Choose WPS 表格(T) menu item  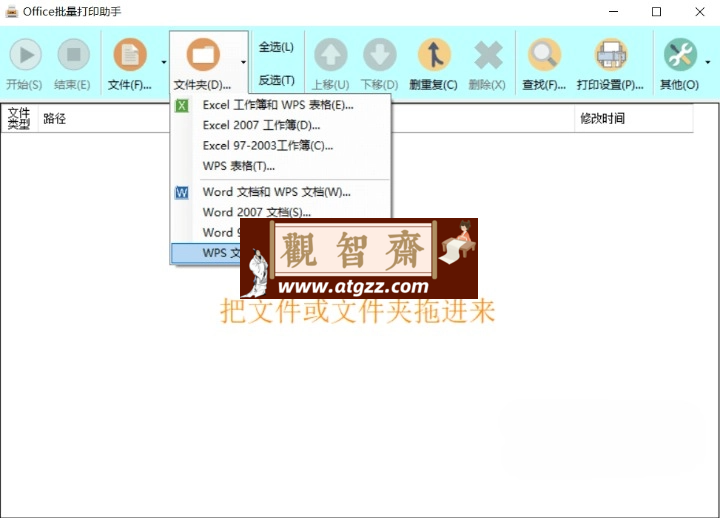pyautogui.click(x=281, y=166)
